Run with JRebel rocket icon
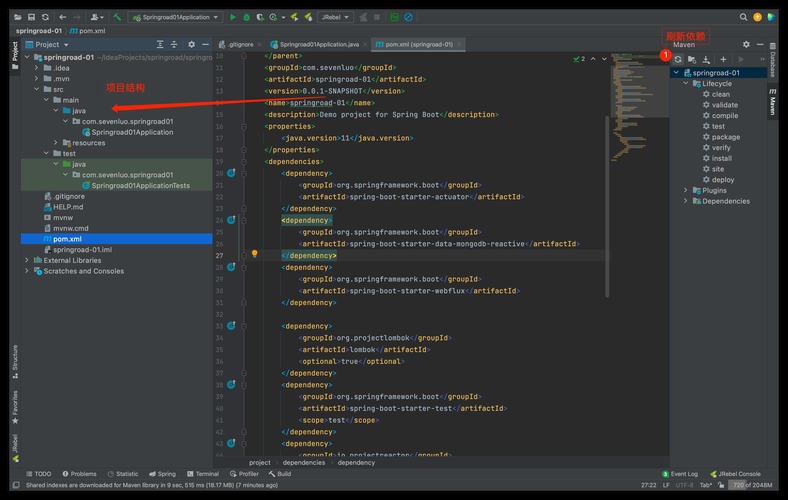This screenshot has width=788, height=500. pyautogui.click(x=294, y=17)
